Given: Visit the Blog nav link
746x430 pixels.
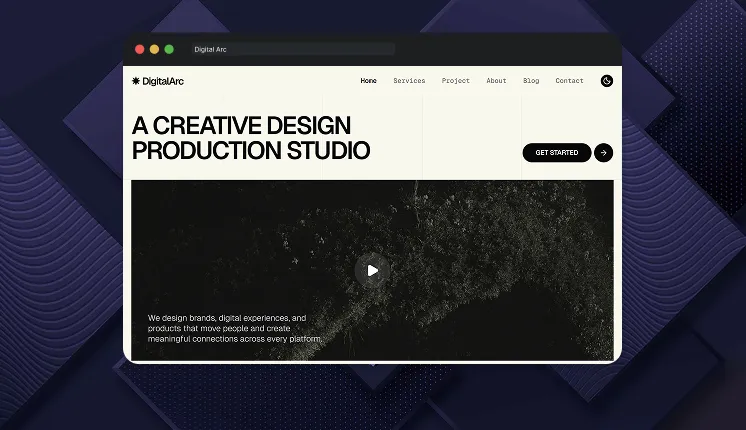Looking at the screenshot, I should tap(531, 81).
